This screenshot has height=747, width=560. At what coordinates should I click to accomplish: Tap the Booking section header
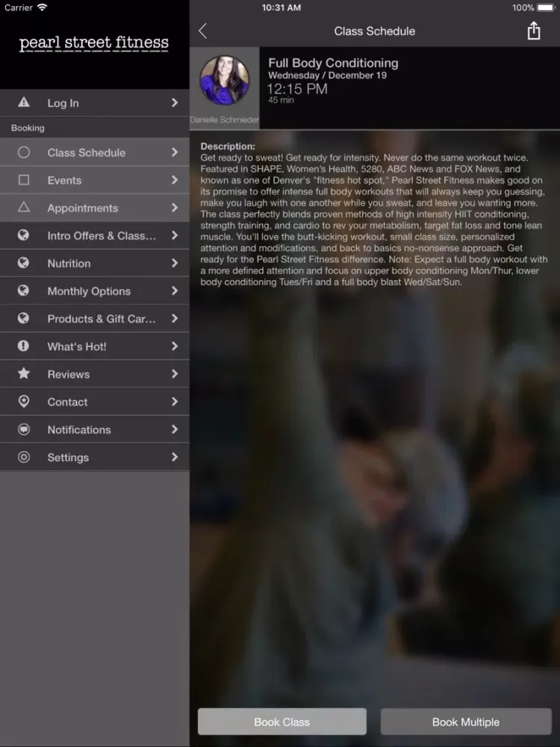tap(28, 128)
